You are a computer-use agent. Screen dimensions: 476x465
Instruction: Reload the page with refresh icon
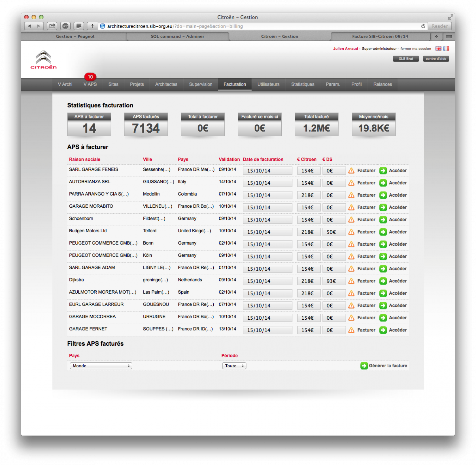coord(423,26)
